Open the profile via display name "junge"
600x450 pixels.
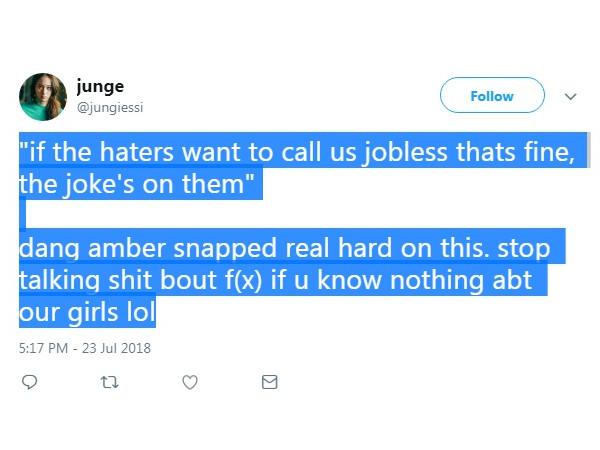pyautogui.click(x=100, y=86)
